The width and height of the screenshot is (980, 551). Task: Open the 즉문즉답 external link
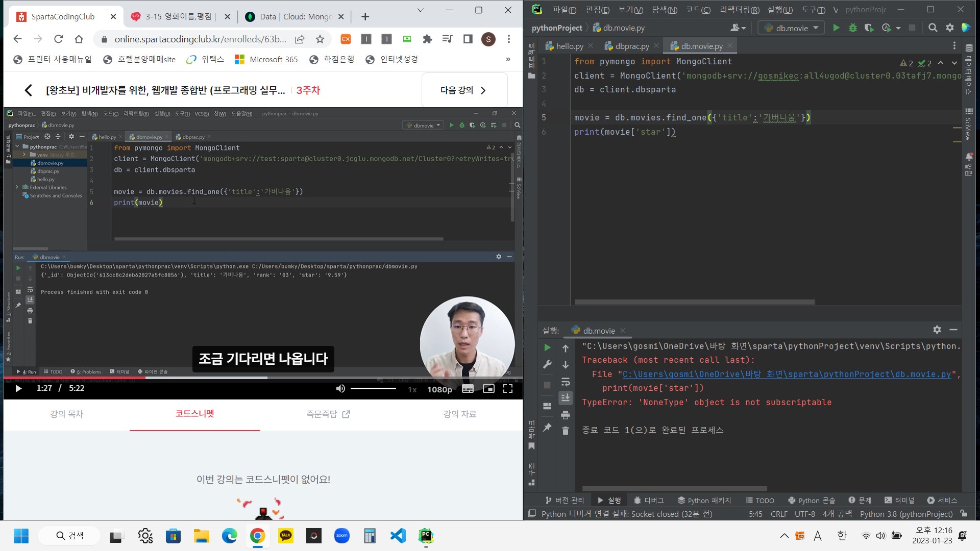coord(328,414)
